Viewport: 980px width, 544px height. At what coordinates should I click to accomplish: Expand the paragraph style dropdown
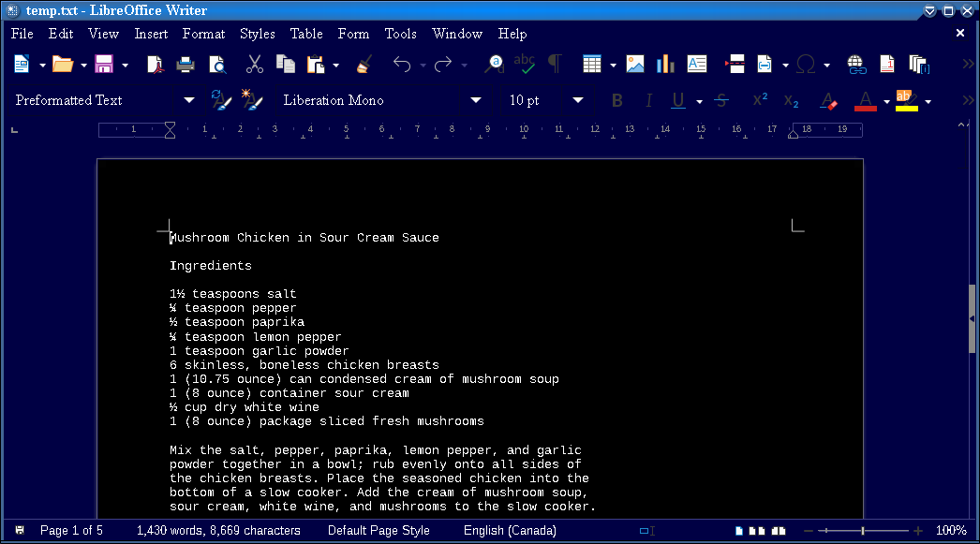(188, 100)
